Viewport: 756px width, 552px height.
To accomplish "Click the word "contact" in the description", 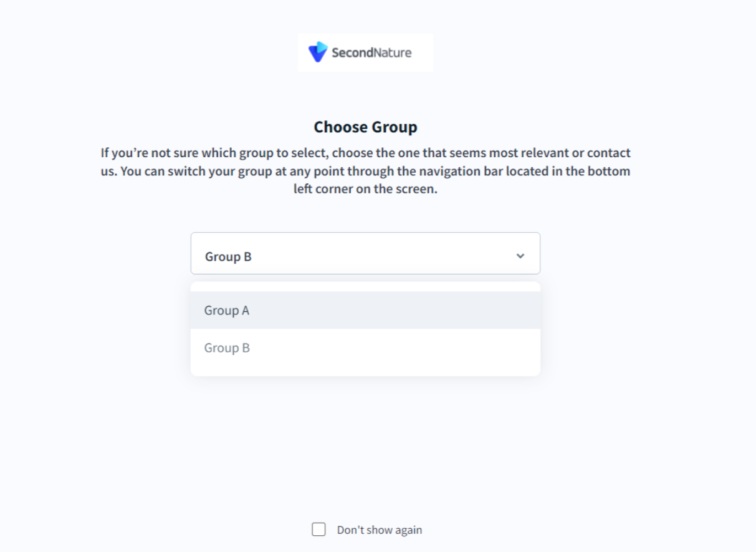I will pos(609,153).
